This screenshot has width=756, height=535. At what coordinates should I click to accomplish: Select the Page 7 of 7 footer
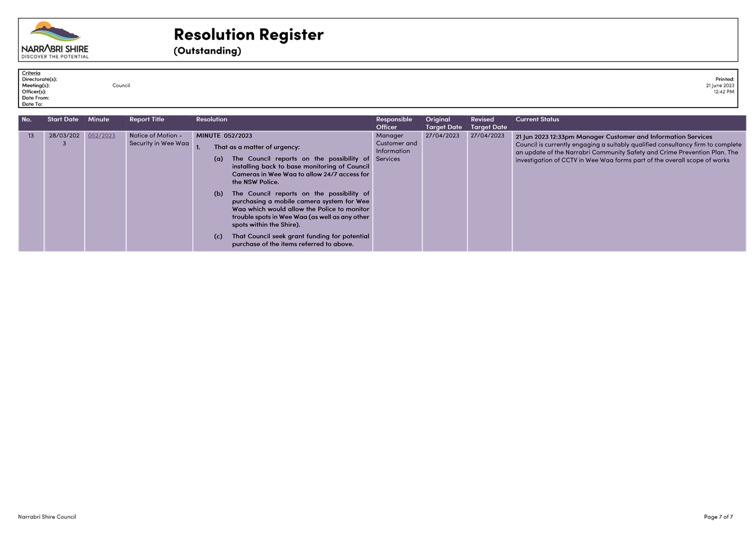[718, 517]
